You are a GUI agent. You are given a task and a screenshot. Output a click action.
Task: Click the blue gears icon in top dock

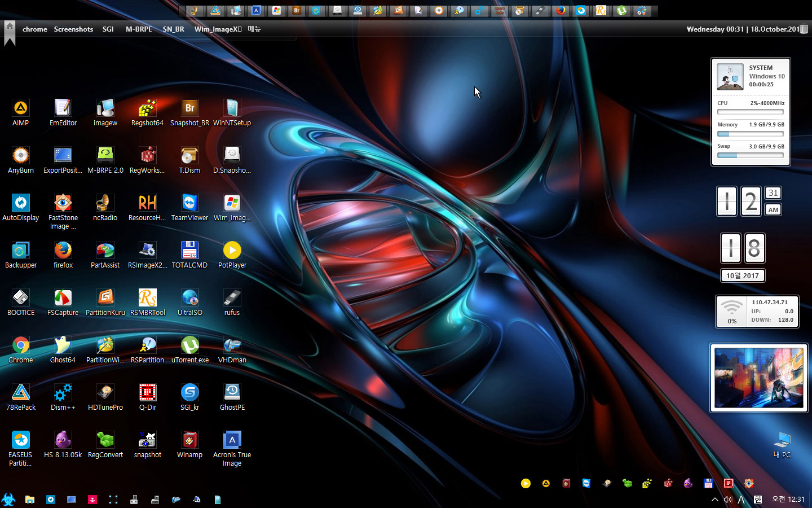click(479, 10)
